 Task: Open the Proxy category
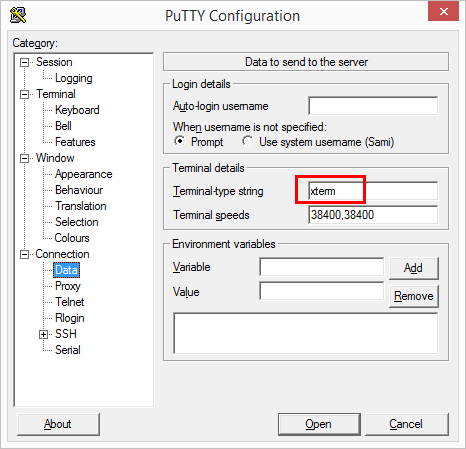coord(68,286)
